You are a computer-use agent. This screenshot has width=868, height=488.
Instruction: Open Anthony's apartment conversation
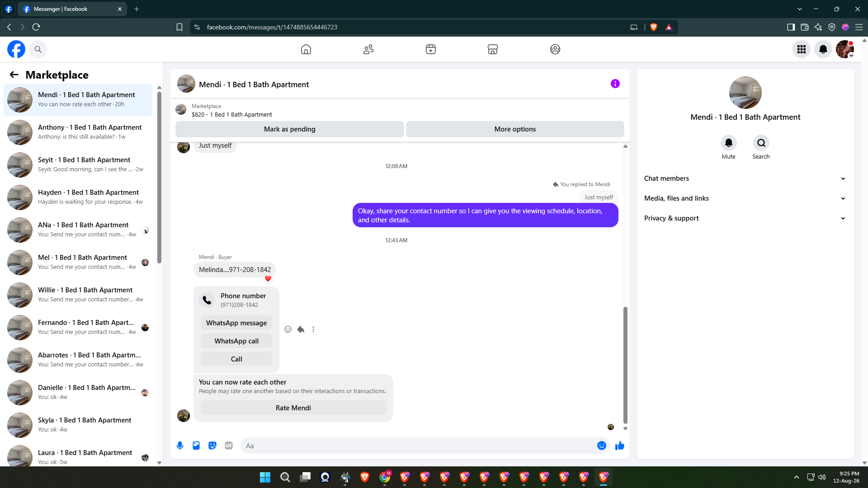click(x=78, y=132)
